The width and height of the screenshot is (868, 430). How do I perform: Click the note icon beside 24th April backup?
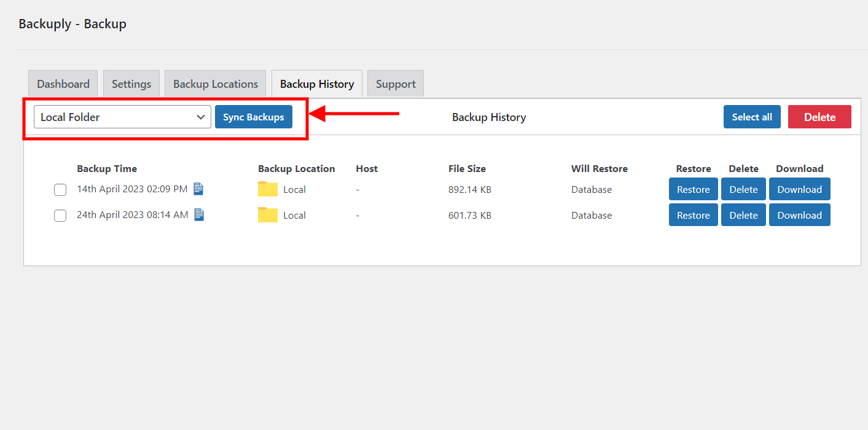[198, 215]
